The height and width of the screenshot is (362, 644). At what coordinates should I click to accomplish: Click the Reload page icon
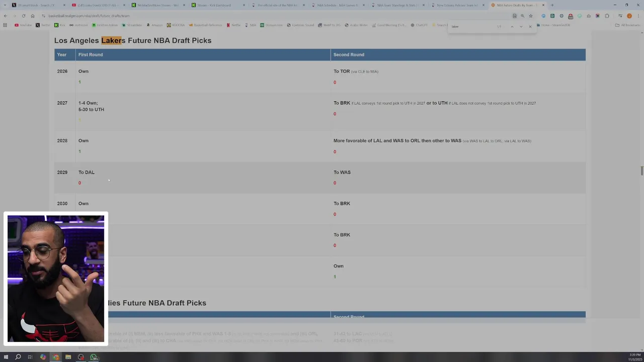[x=23, y=16]
